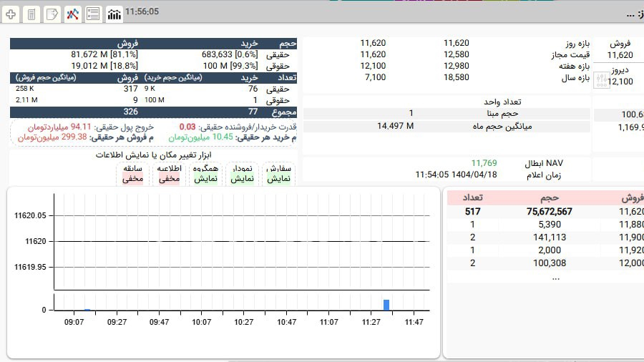Click the chart time label 10:27
The image size is (644, 362).
(x=244, y=322)
